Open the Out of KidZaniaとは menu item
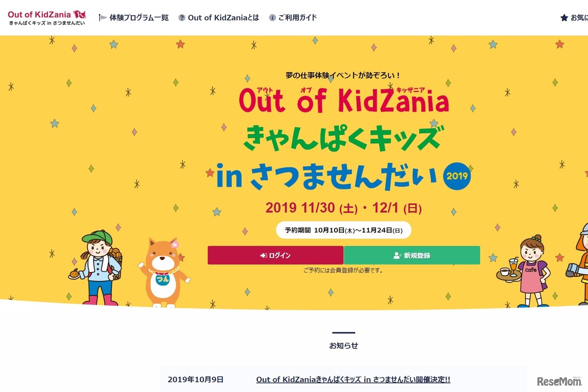The width and height of the screenshot is (588, 392). tap(224, 17)
